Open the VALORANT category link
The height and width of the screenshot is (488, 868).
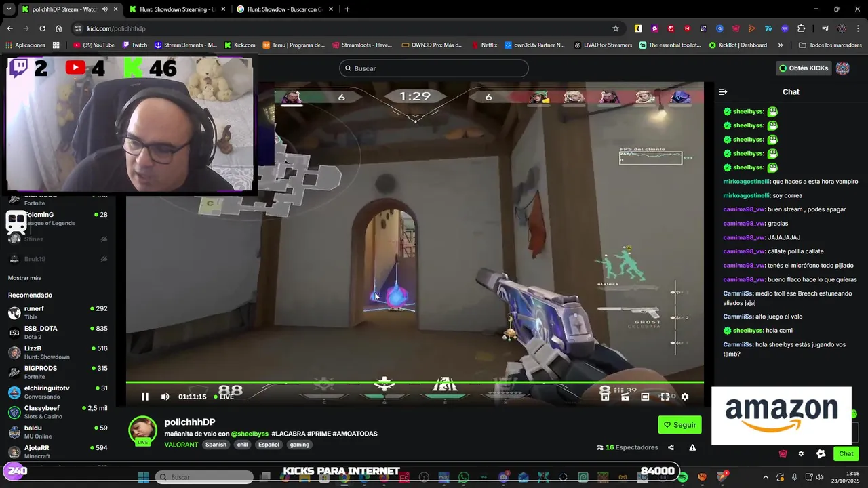(x=181, y=445)
